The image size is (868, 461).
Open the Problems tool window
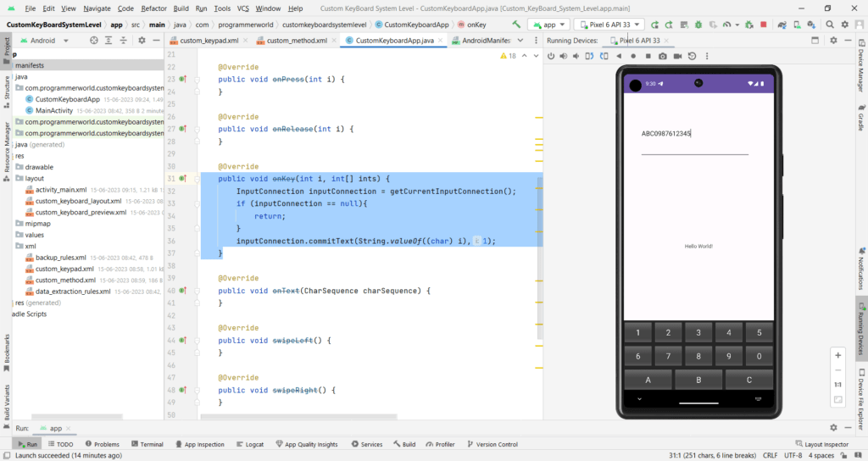point(103,444)
